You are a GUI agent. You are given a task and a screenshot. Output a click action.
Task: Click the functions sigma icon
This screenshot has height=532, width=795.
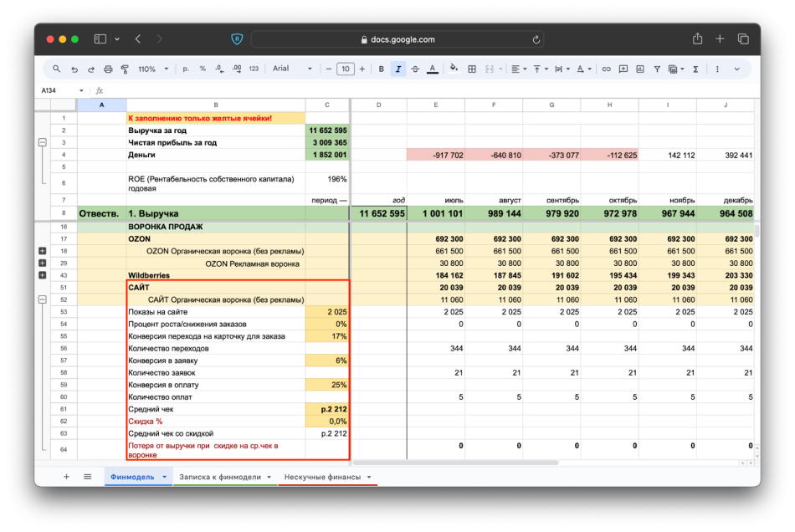tap(695, 69)
